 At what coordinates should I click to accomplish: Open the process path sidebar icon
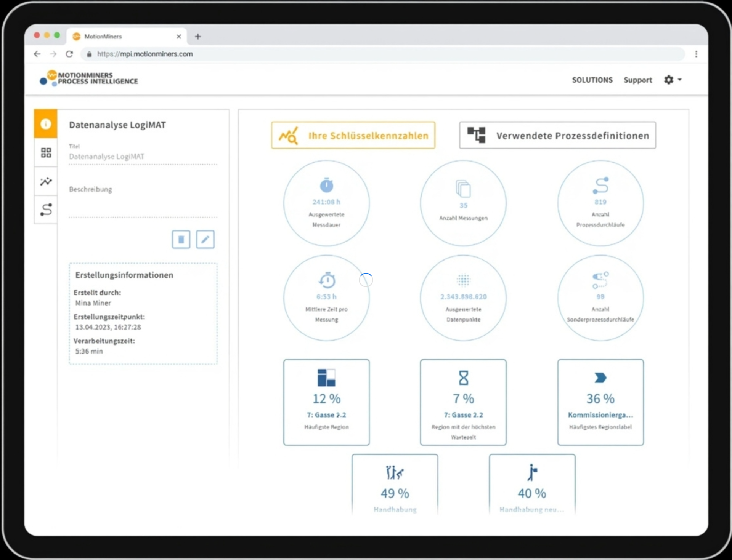[x=46, y=210]
